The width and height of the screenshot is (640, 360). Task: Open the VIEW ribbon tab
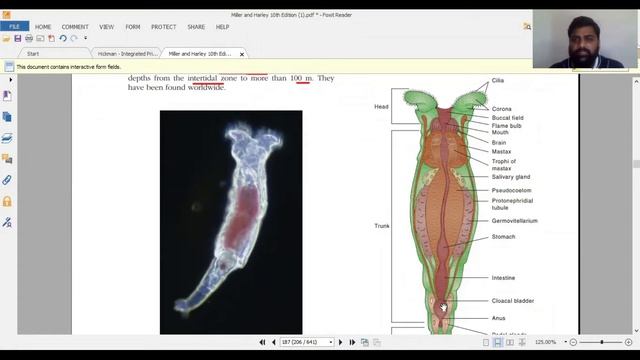107,27
